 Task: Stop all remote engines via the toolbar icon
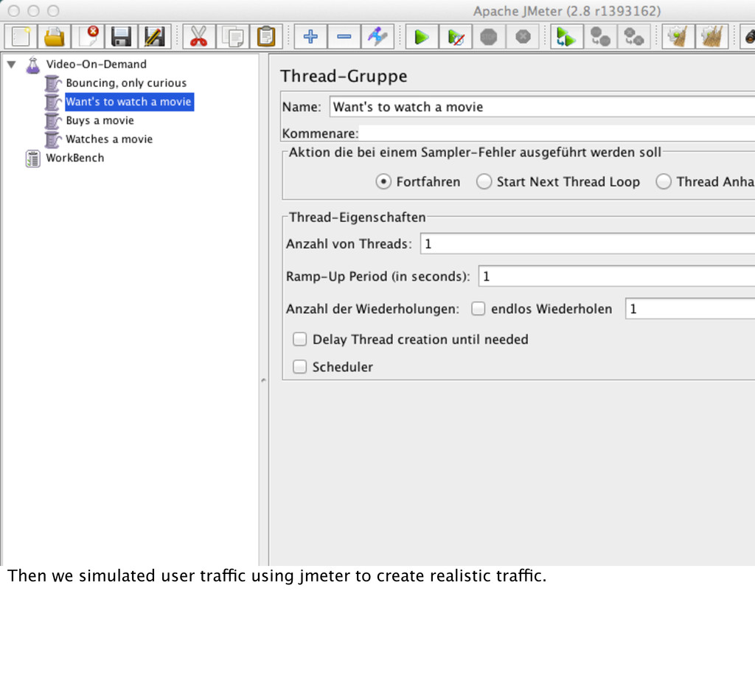(x=600, y=37)
